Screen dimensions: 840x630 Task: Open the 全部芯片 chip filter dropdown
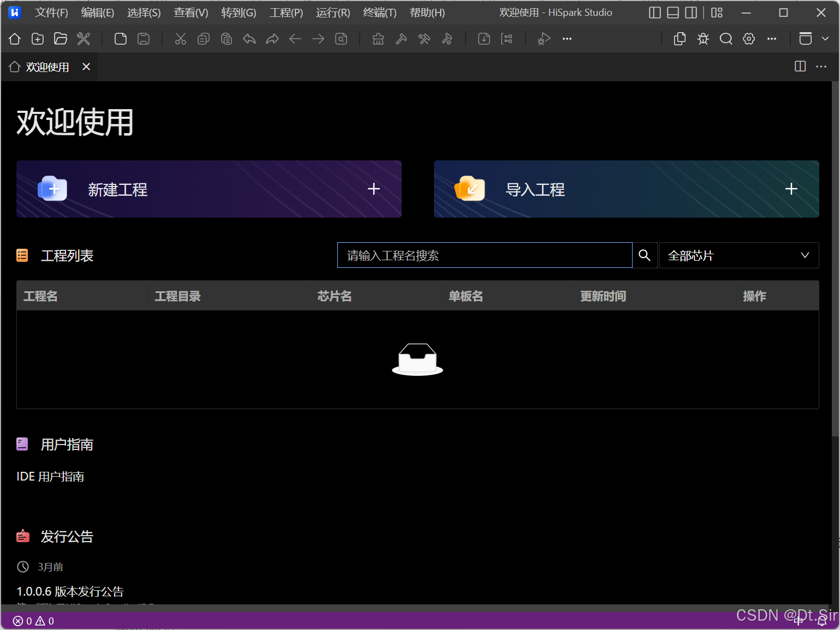pyautogui.click(x=739, y=255)
